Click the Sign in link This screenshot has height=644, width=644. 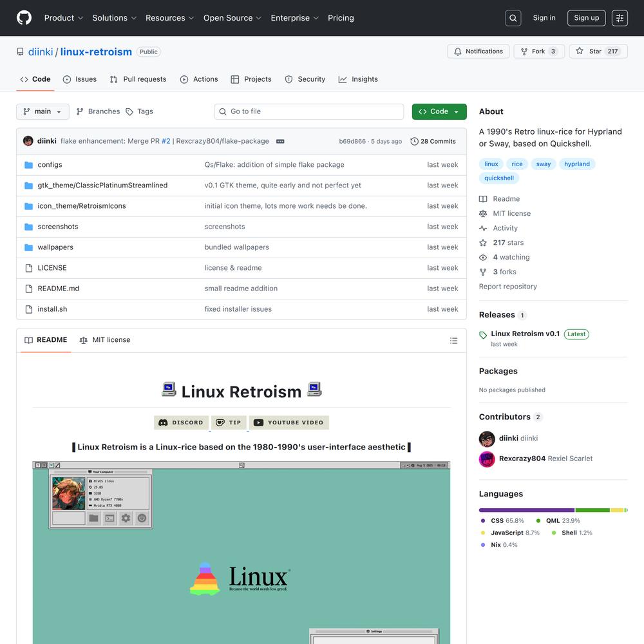tap(544, 18)
